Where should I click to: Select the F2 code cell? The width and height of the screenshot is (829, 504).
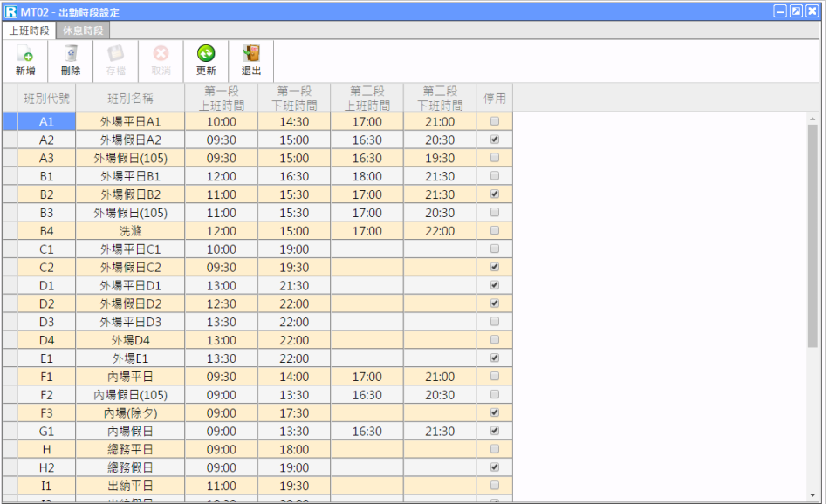46,395
